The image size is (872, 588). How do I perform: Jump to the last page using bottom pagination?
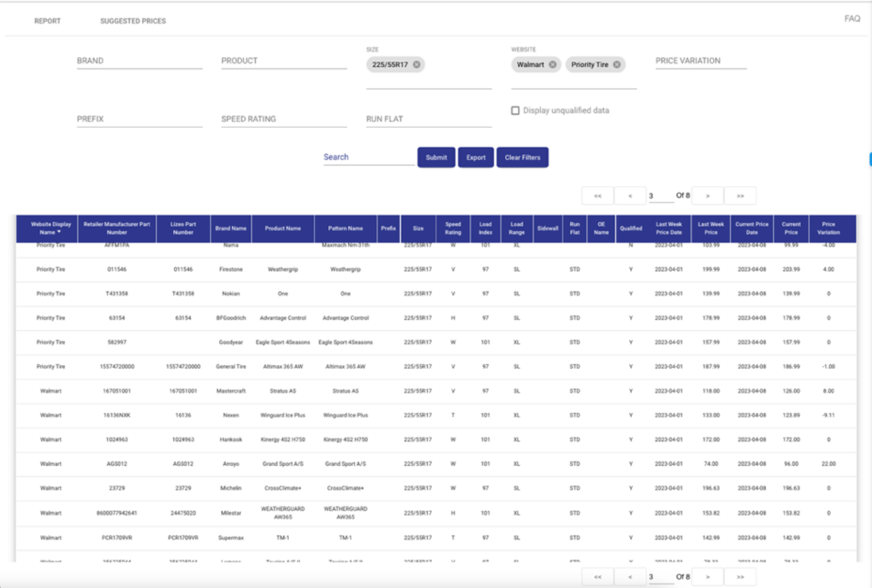point(741,576)
